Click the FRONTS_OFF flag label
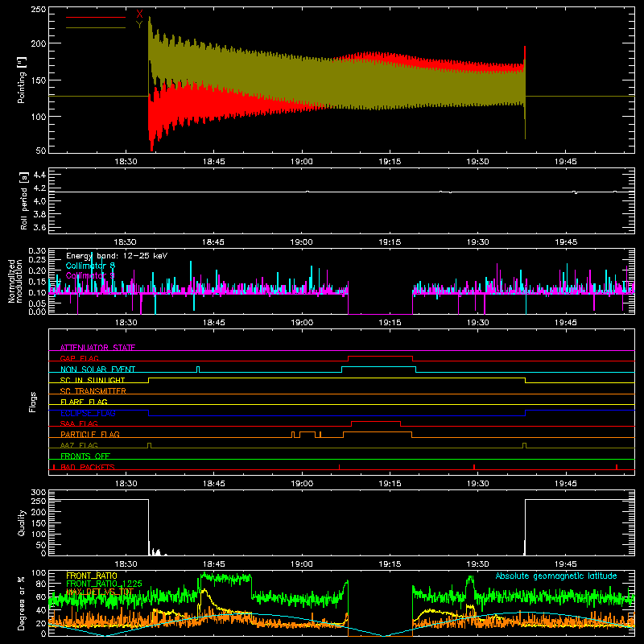The image size is (644, 644). coord(85,456)
